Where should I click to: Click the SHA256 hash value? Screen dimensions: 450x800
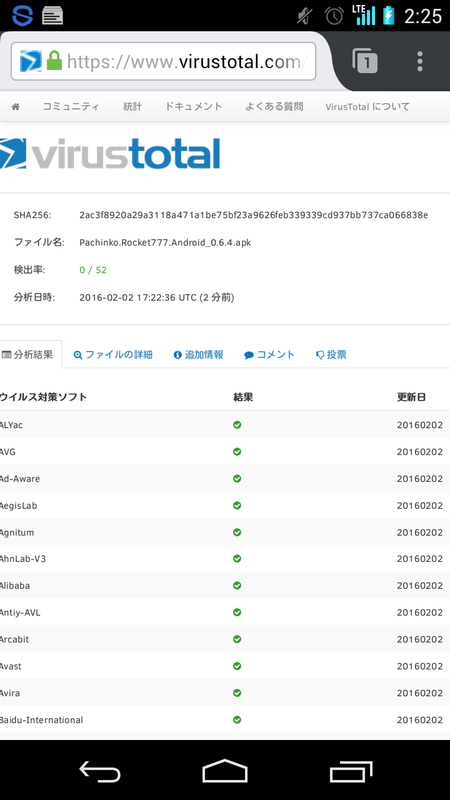(x=254, y=215)
